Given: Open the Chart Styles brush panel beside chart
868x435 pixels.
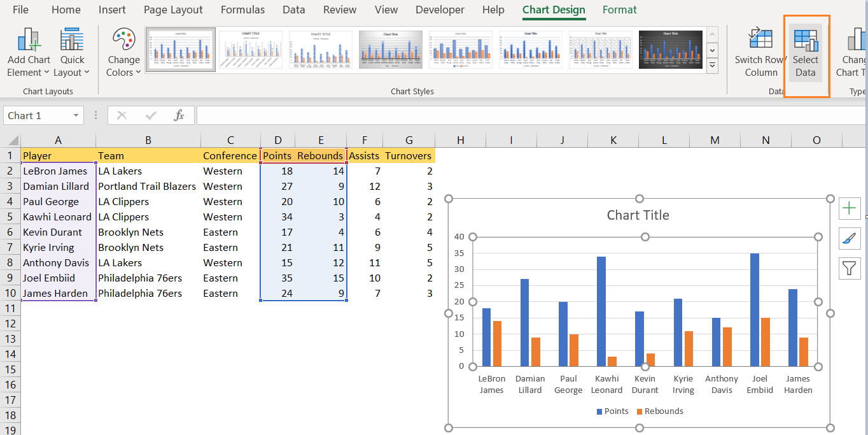Looking at the screenshot, I should coord(850,238).
